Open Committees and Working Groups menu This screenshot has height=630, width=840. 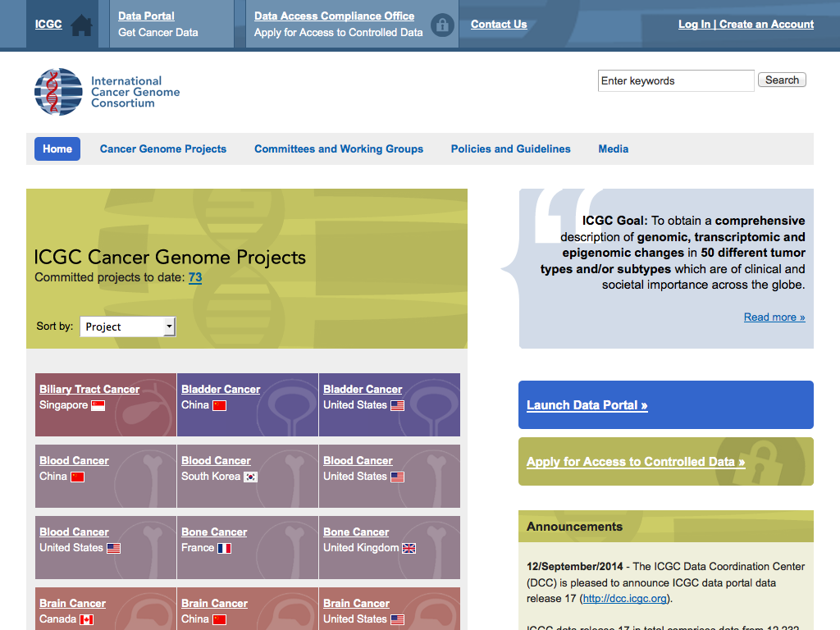[x=339, y=149]
